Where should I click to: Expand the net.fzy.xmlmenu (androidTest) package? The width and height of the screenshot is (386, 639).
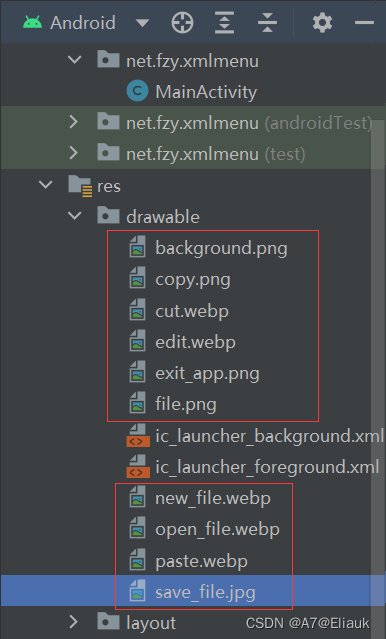click(74, 122)
